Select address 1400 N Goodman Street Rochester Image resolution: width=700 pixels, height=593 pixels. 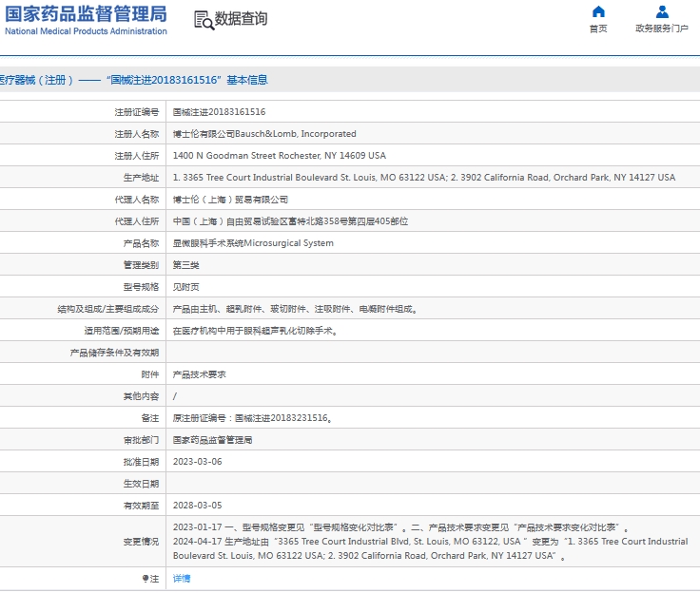click(280, 156)
